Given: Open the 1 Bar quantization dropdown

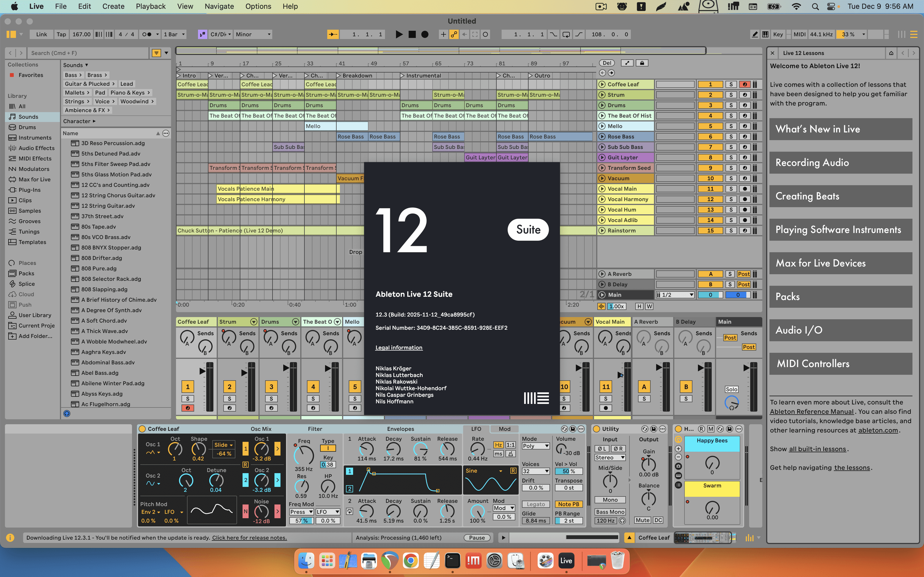Looking at the screenshot, I should coord(174,34).
